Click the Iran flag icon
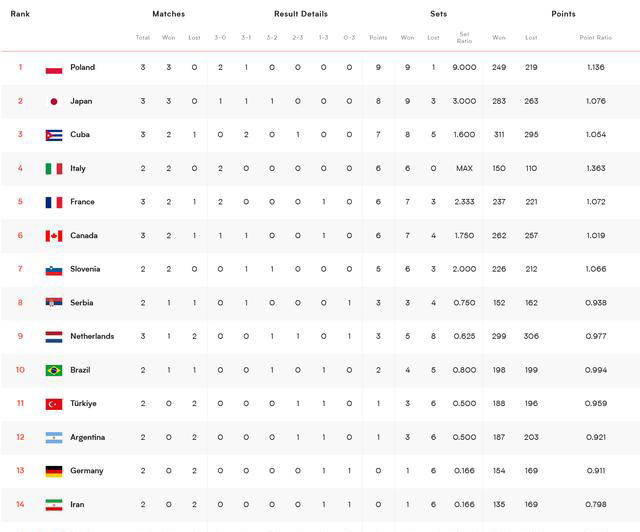This screenshot has width=640, height=532. pos(54,505)
